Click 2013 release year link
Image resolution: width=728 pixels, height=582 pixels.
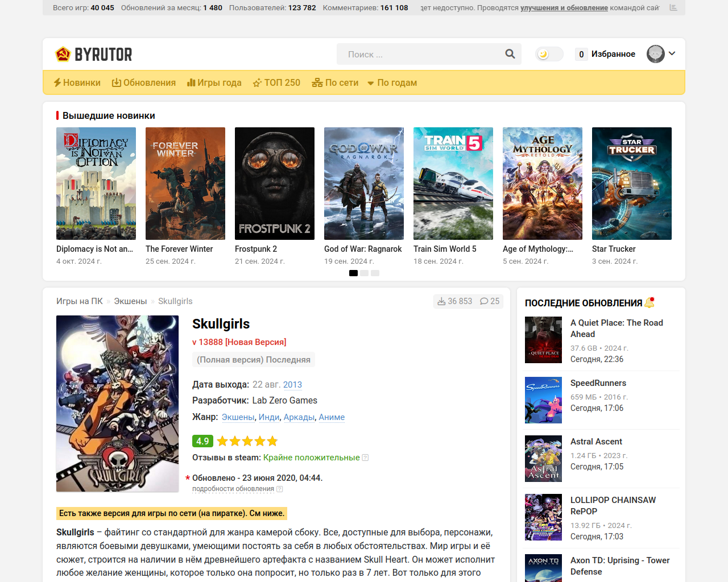click(292, 385)
